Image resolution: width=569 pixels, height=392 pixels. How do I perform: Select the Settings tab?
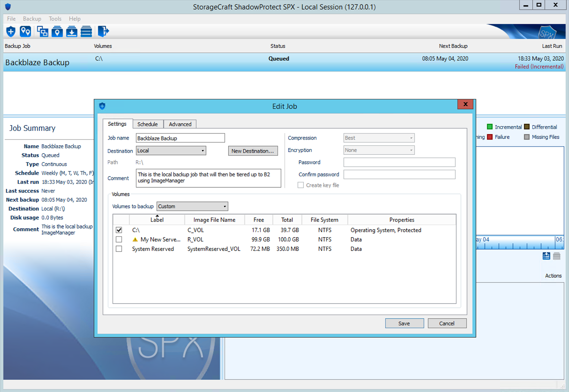[x=117, y=124]
